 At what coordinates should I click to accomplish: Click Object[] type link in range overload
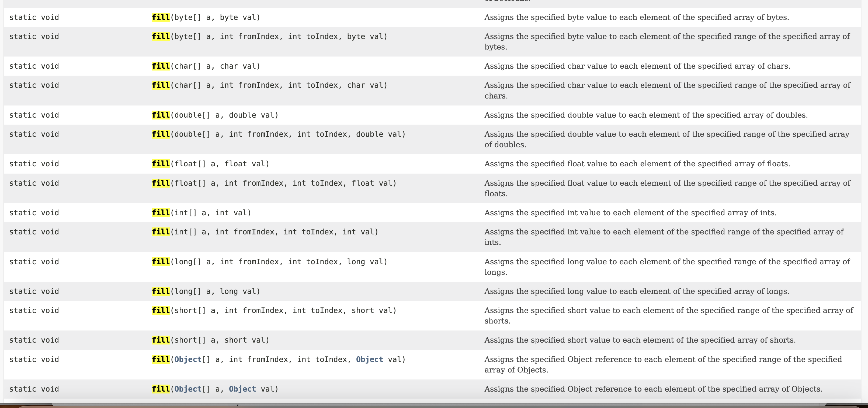(x=188, y=360)
